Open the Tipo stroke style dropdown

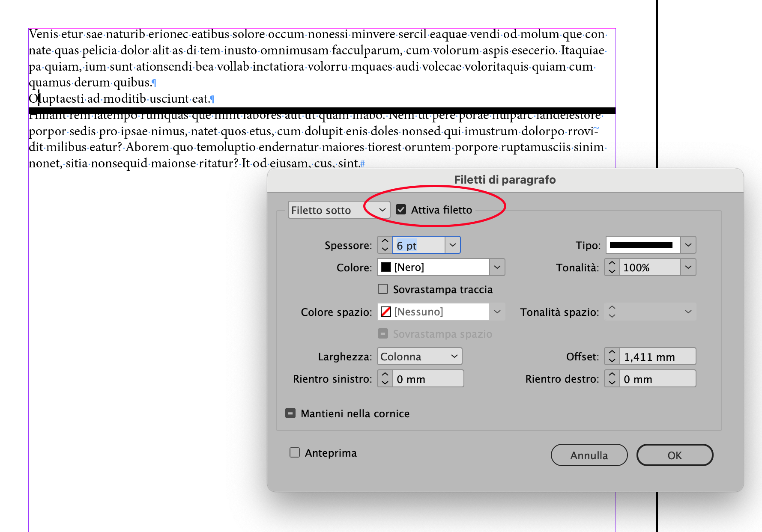pyautogui.click(x=688, y=245)
